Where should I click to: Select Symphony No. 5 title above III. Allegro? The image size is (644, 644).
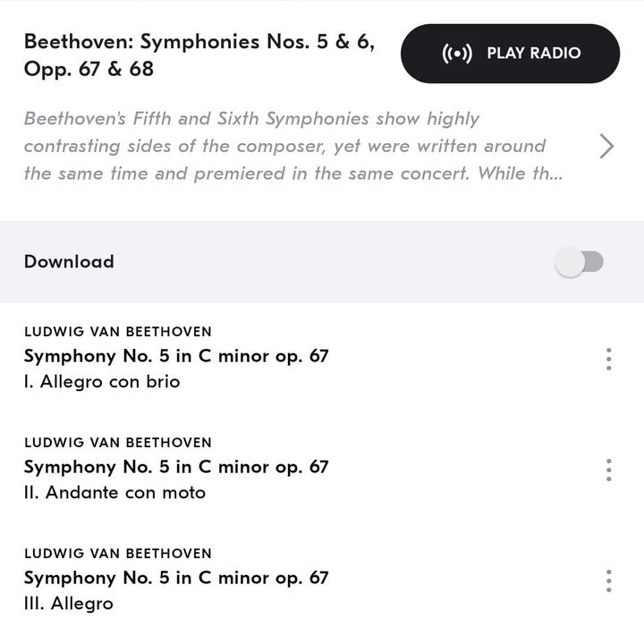pos(176,578)
